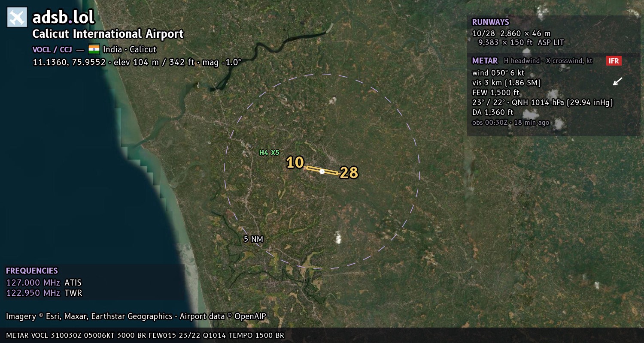This screenshot has width=644, height=343.
Task: Click the adsb.lol site title
Action: pos(64,17)
